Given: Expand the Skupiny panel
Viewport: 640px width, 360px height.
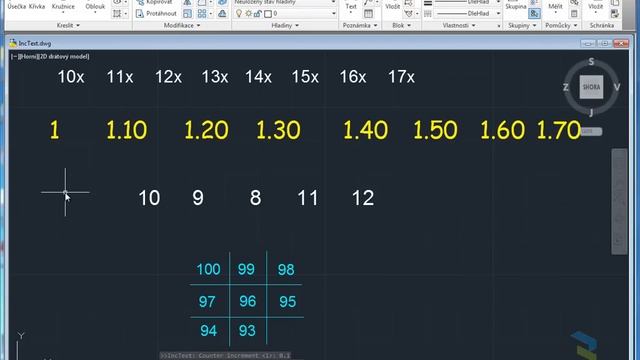Looking at the screenshot, I should click(x=522, y=25).
